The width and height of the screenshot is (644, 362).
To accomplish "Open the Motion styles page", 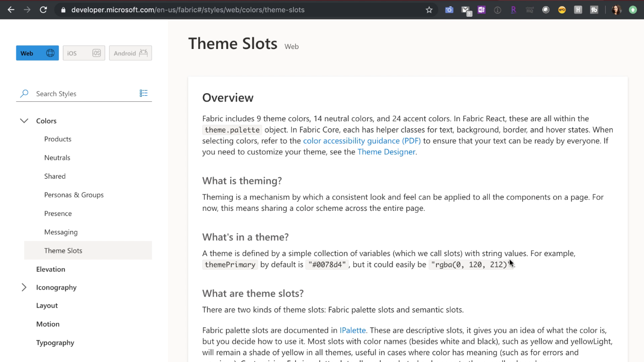I will coord(48,324).
